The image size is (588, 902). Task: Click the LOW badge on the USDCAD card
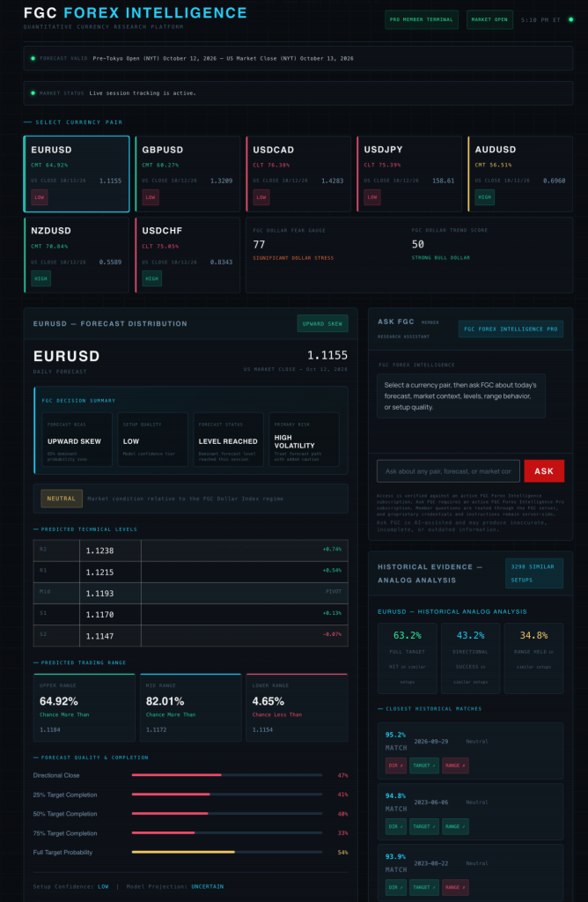click(261, 197)
